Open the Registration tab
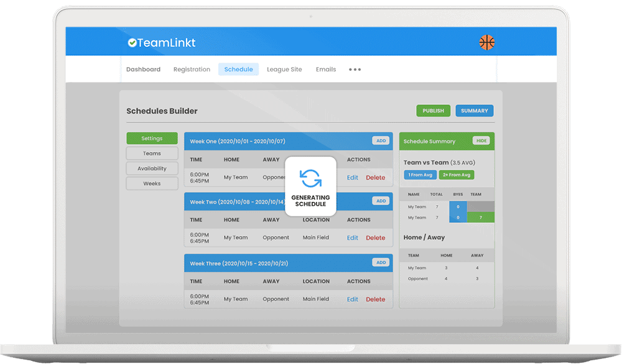 click(192, 70)
